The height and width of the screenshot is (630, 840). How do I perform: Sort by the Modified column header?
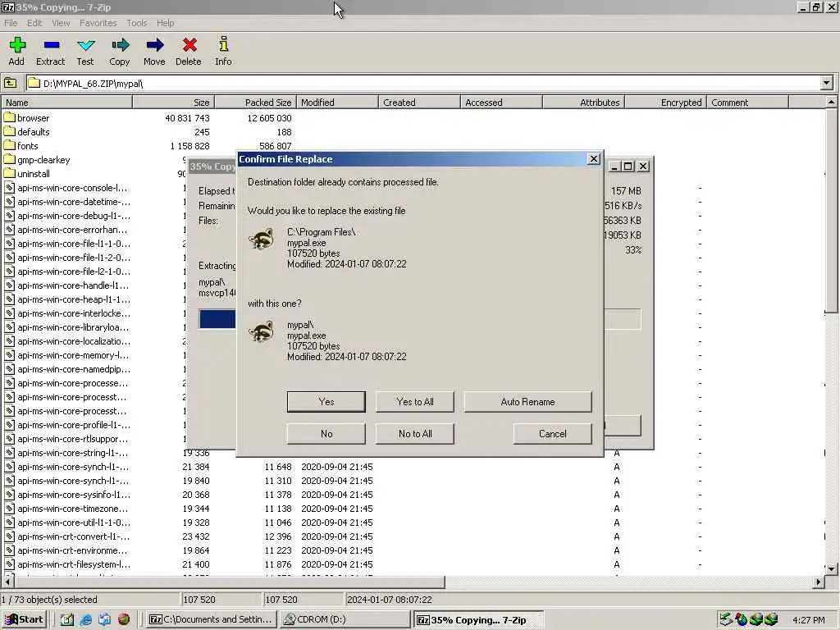tap(337, 103)
